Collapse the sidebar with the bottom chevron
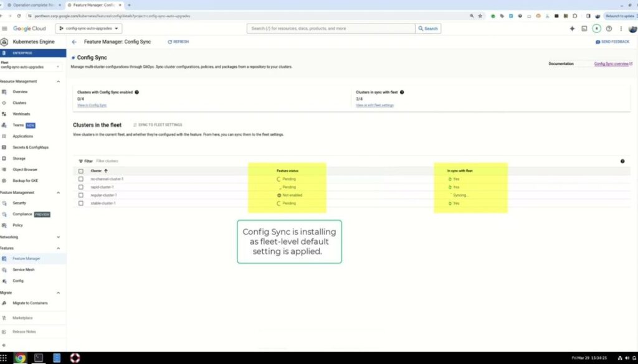This screenshot has height=364, width=638. coord(4,345)
